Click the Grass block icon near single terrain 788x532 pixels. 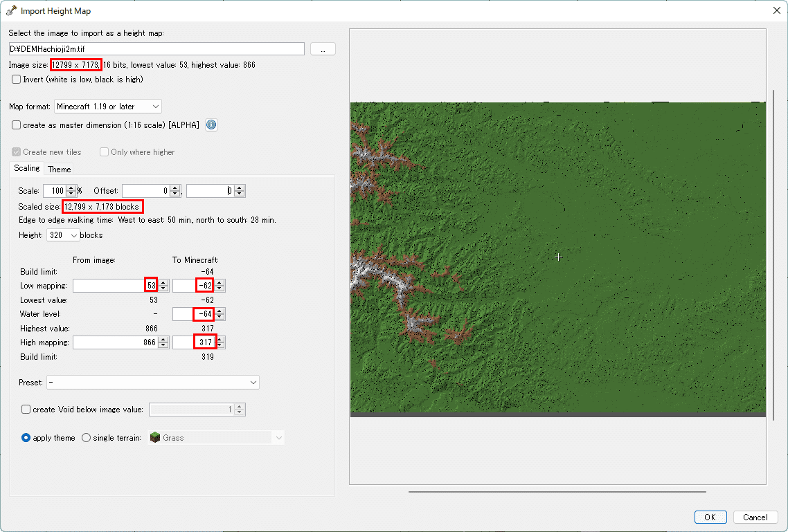(155, 437)
